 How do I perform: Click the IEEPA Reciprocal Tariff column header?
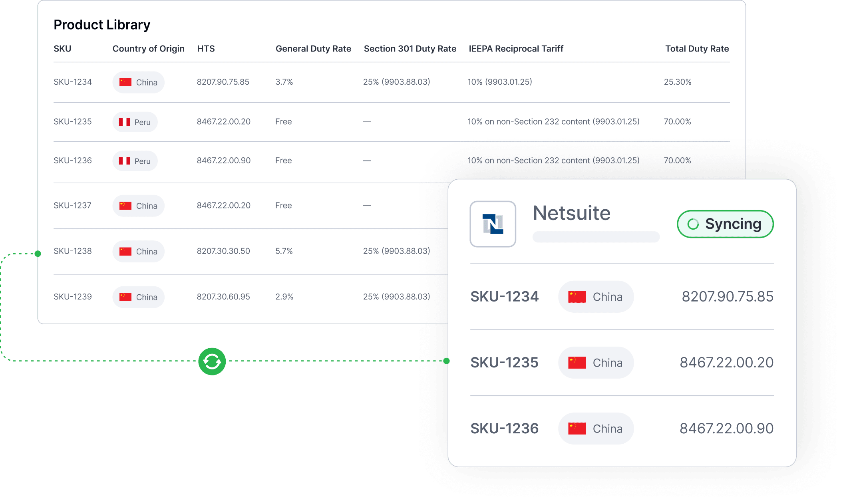(x=516, y=49)
